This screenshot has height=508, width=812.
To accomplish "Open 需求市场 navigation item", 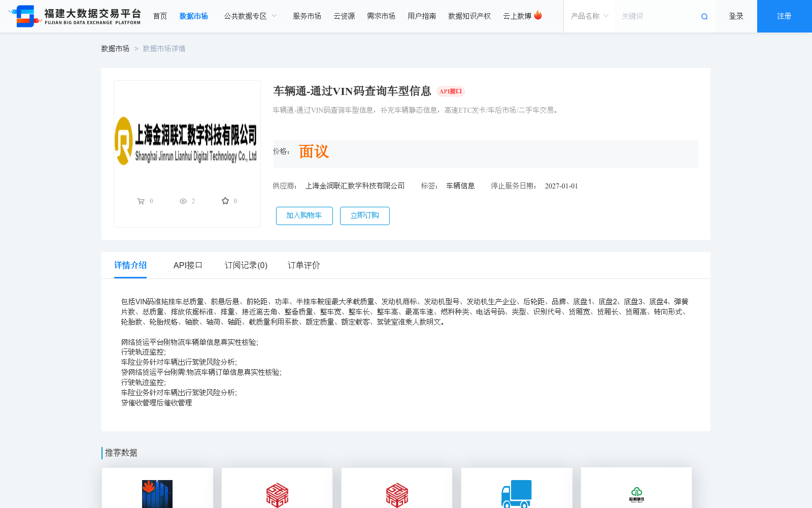I will [381, 16].
